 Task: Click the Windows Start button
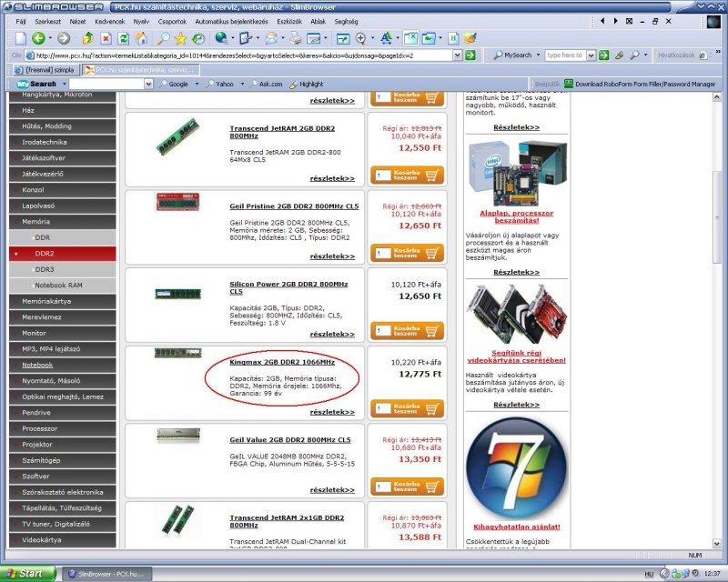(x=28, y=574)
